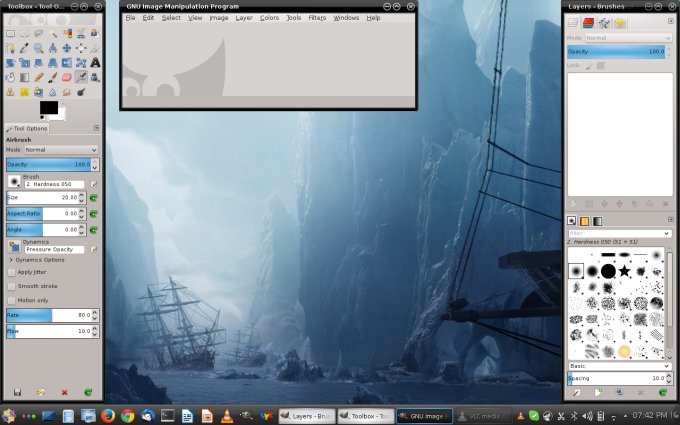Open VLC from taskbar launcher
Screen dimensions: 680x425
click(227, 415)
